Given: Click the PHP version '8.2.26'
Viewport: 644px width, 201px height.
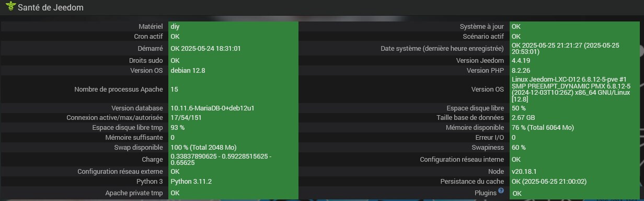Looking at the screenshot, I should pos(521,70).
